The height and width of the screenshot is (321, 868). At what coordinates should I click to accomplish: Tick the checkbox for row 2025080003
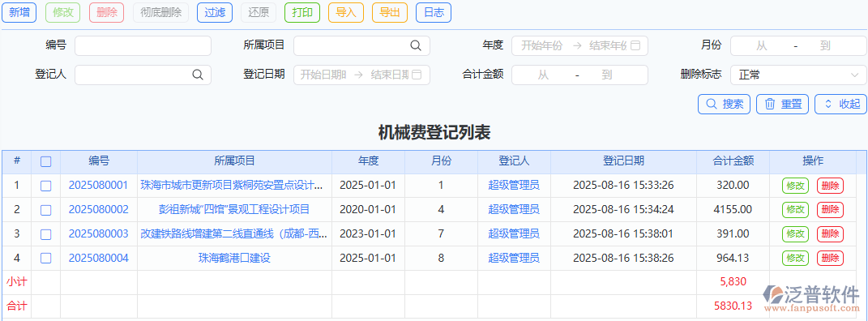point(46,234)
